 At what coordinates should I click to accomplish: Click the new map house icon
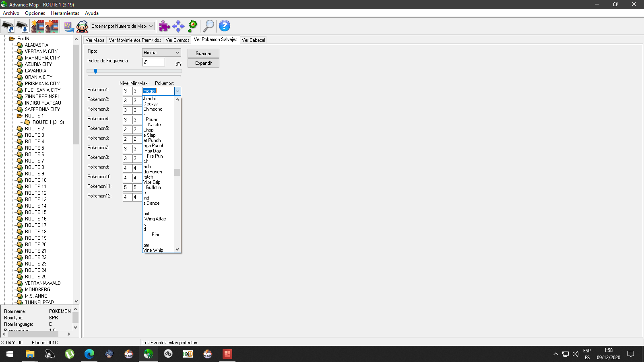pyautogui.click(x=38, y=26)
